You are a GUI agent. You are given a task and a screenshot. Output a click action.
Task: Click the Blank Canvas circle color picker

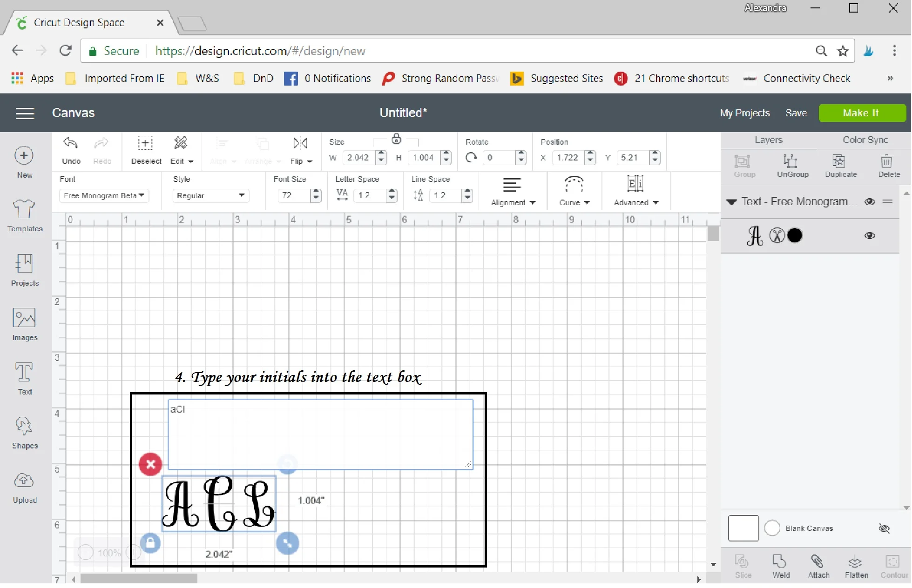(x=772, y=528)
